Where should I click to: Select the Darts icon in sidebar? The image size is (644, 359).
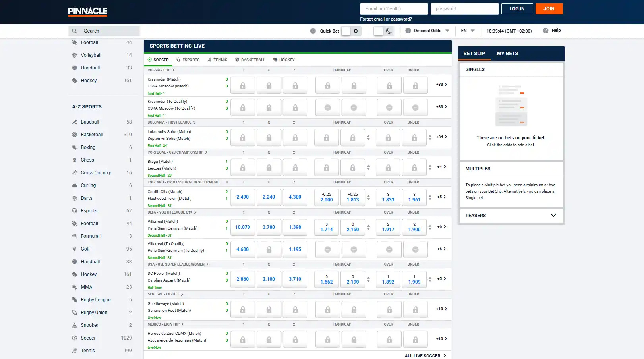[74, 198]
